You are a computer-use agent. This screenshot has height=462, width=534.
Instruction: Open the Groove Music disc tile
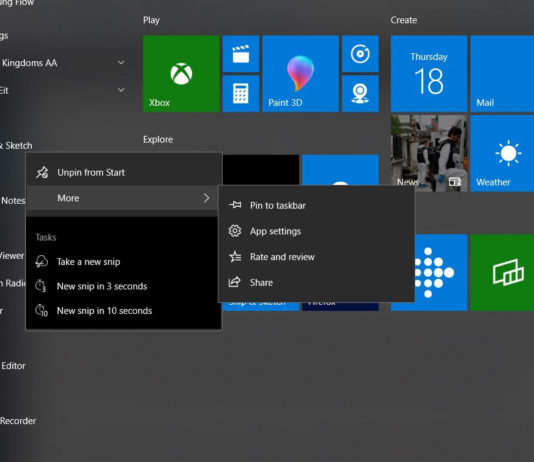360,54
